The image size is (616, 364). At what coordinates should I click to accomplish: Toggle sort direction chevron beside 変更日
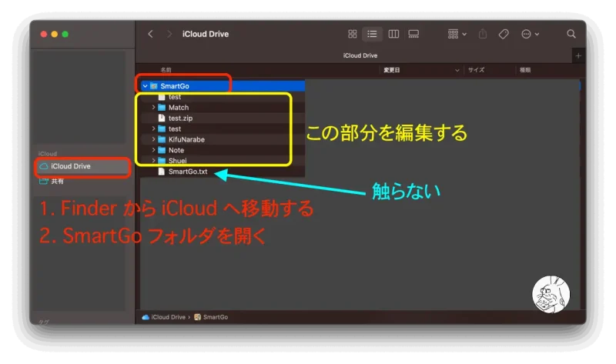coord(457,70)
